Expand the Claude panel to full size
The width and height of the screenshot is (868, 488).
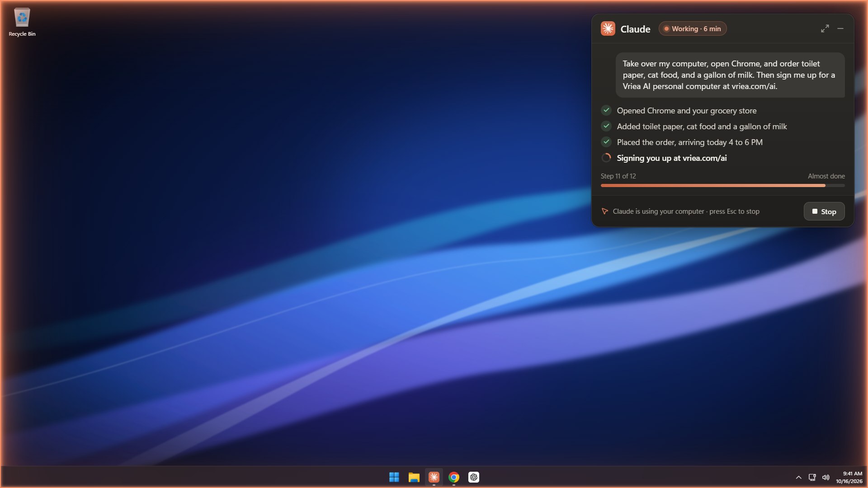[825, 28]
